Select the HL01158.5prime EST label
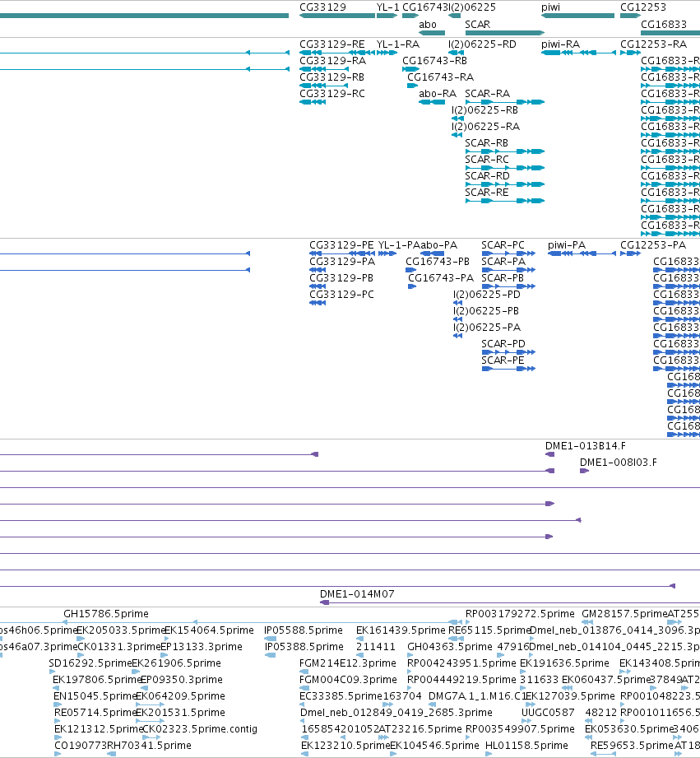 tap(526, 745)
